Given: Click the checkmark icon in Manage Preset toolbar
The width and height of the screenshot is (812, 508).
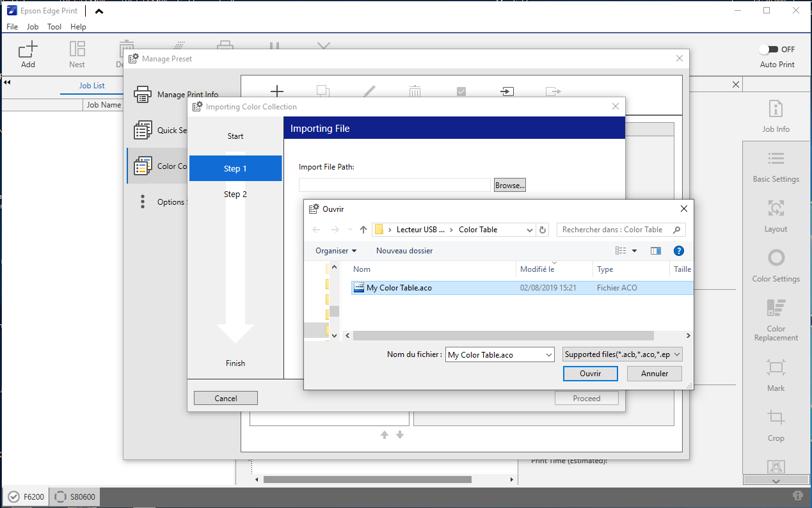Looking at the screenshot, I should pyautogui.click(x=461, y=91).
